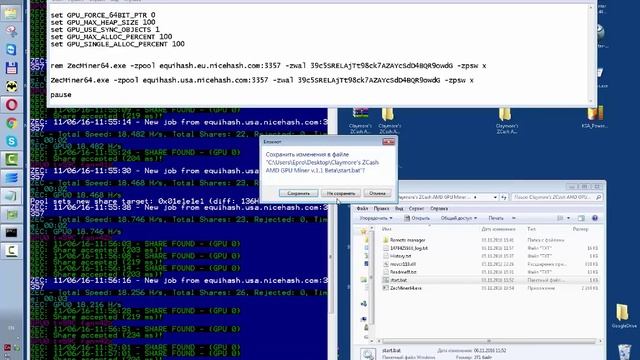Open the Правка menu in Explorer

tap(381, 209)
